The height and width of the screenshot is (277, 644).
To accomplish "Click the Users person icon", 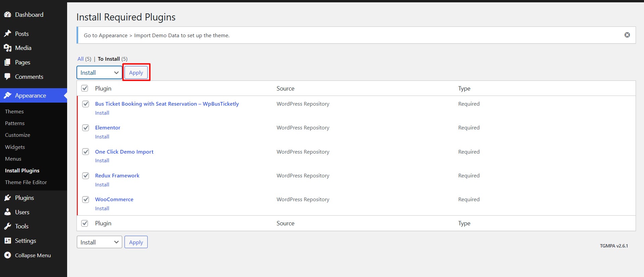I will (7, 212).
